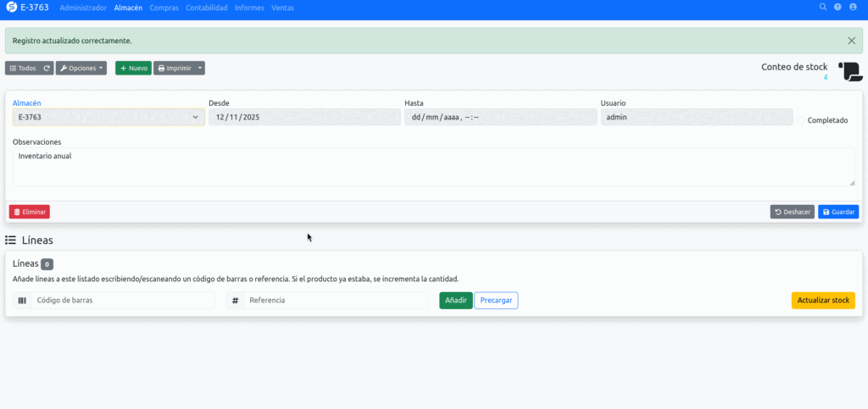Click the app logo beside E-3763
The height and width of the screenshot is (409, 868).
(10, 7)
